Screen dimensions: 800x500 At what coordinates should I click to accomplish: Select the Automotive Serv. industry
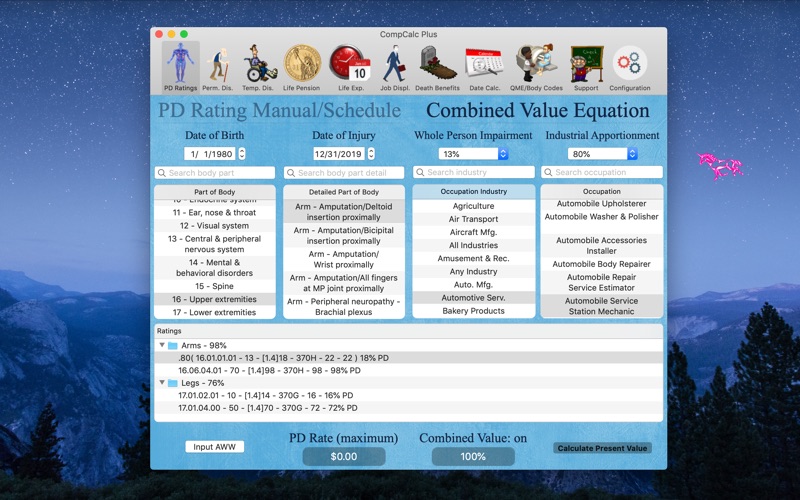tap(473, 297)
